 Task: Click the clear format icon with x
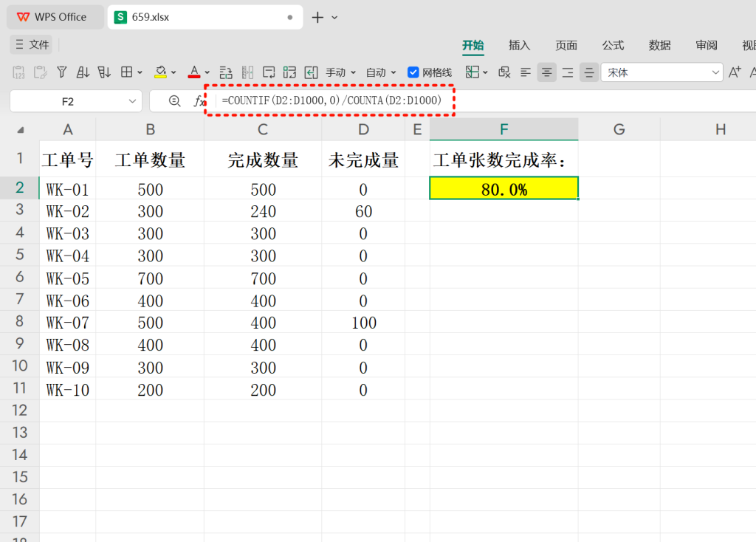click(x=504, y=72)
